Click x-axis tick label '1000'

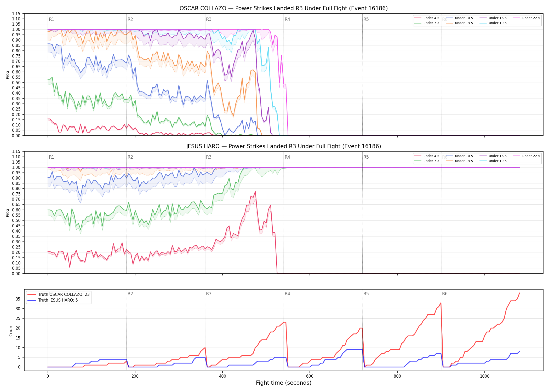pos(485,376)
